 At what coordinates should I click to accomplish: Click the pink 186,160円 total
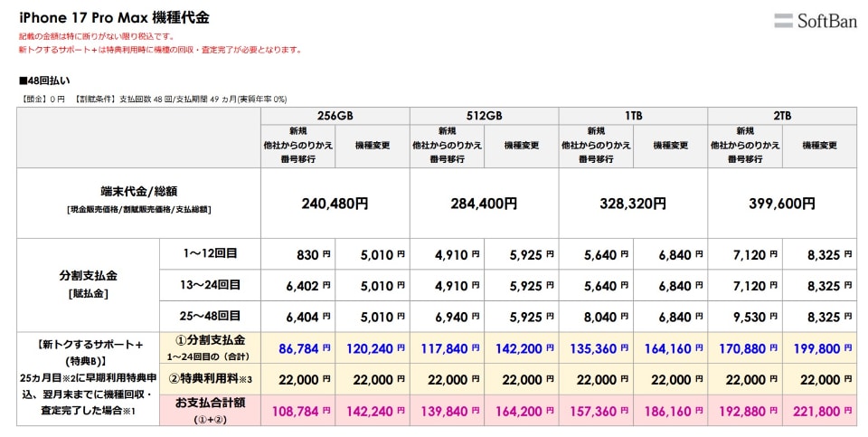(x=670, y=411)
